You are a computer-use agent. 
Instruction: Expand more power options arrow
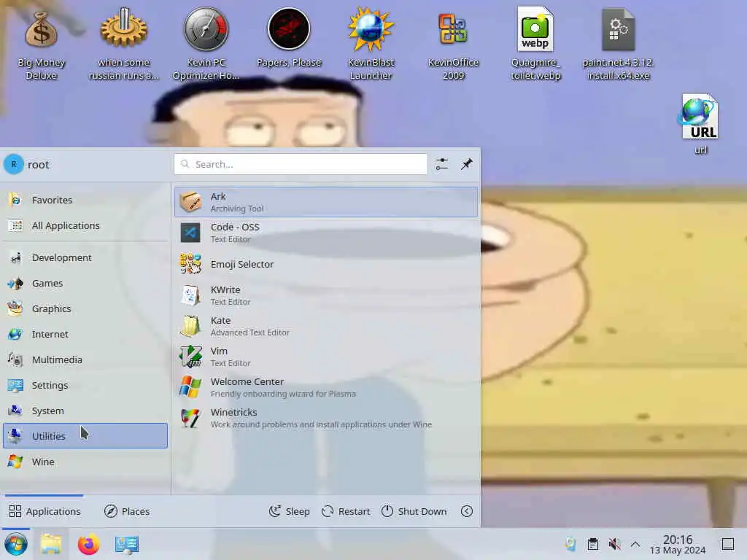467,511
